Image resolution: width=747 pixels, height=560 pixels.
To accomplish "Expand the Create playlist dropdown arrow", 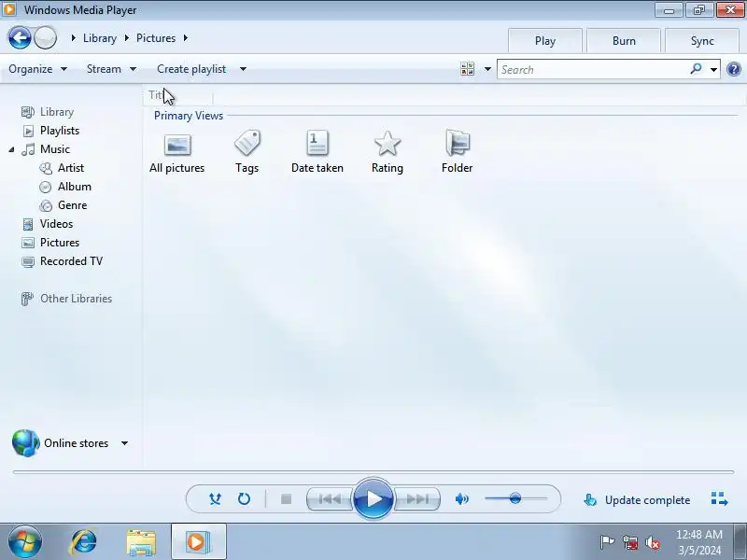I will tap(243, 69).
